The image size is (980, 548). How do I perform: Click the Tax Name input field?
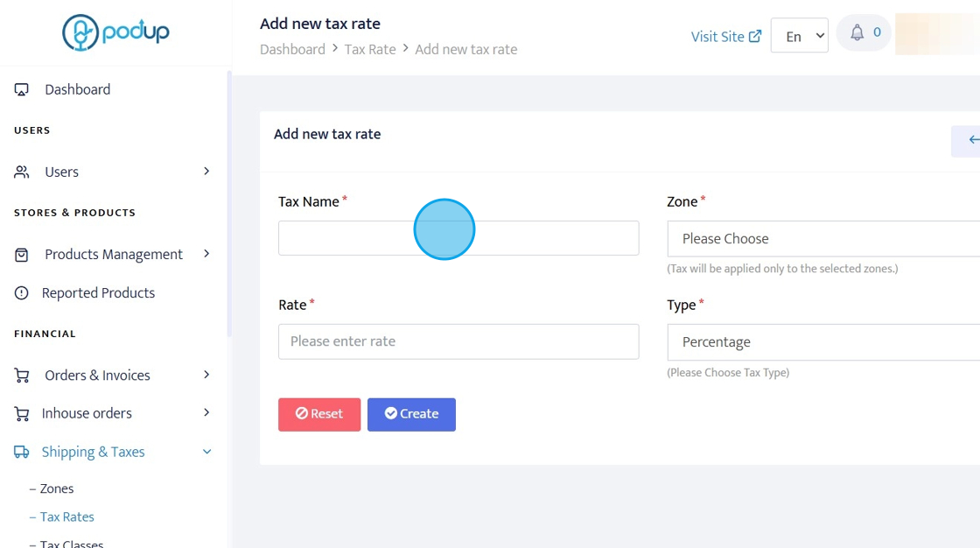[x=458, y=238]
